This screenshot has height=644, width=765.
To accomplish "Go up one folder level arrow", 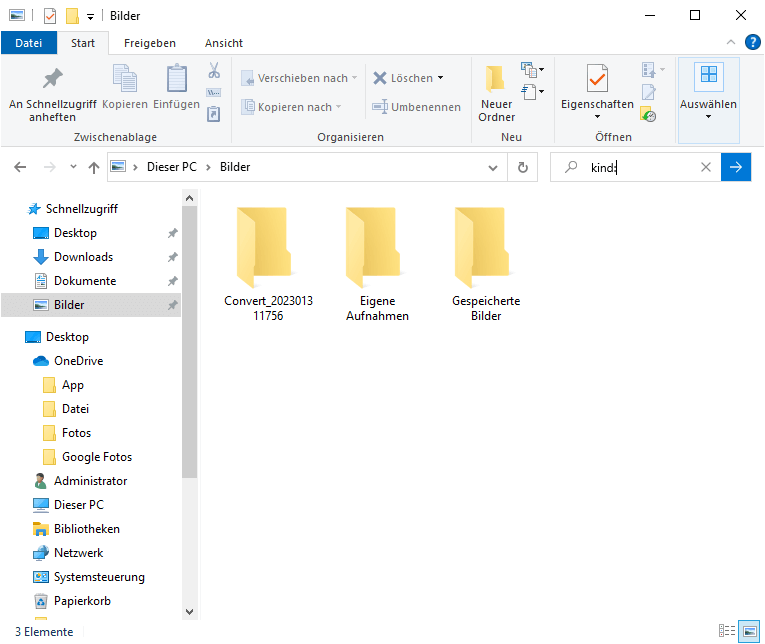I will pos(94,167).
